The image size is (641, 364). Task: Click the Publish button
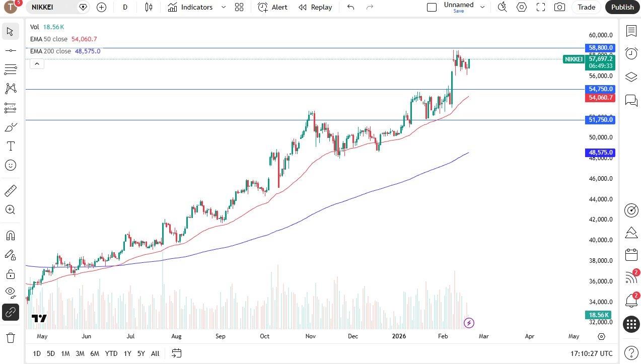(x=622, y=7)
